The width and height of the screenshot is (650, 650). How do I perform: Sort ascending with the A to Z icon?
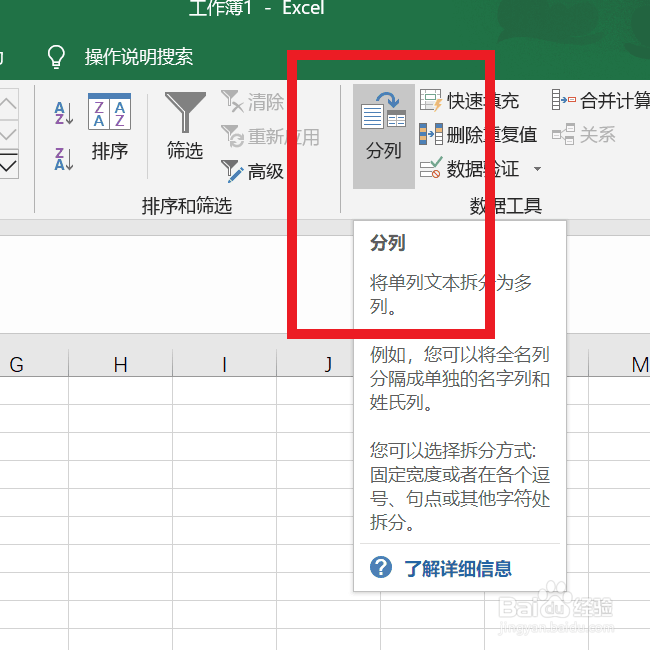coord(64,113)
